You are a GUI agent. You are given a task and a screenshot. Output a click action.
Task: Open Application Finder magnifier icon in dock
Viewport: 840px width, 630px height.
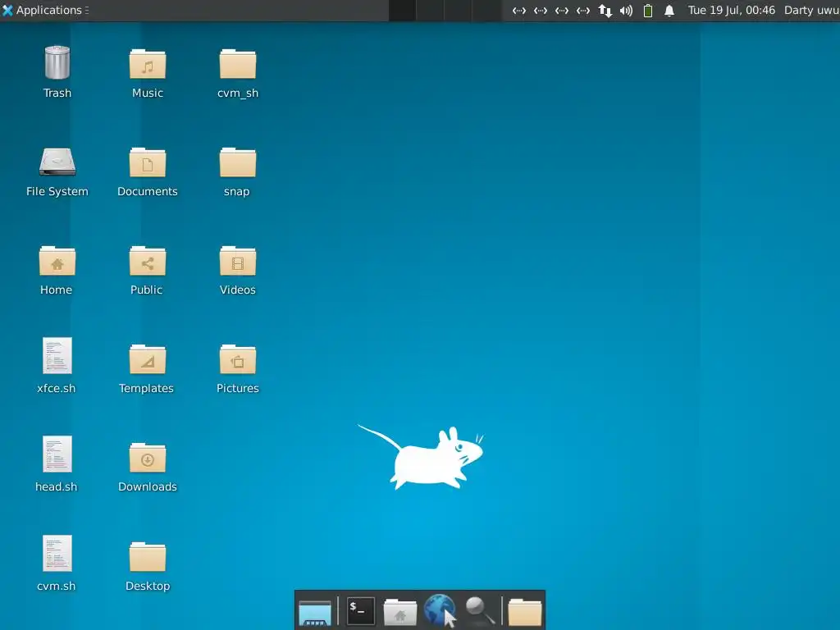coord(479,611)
